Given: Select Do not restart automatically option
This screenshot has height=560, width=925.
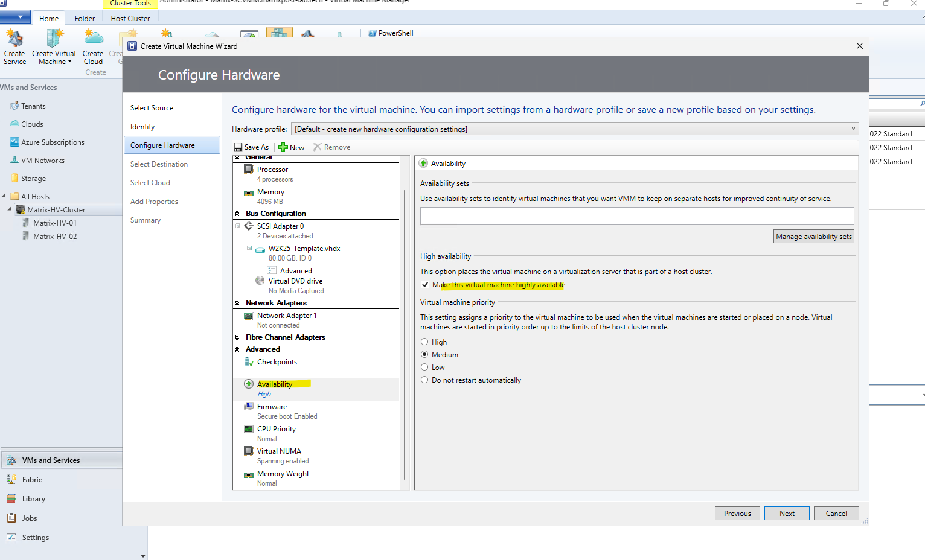Looking at the screenshot, I should (x=424, y=380).
